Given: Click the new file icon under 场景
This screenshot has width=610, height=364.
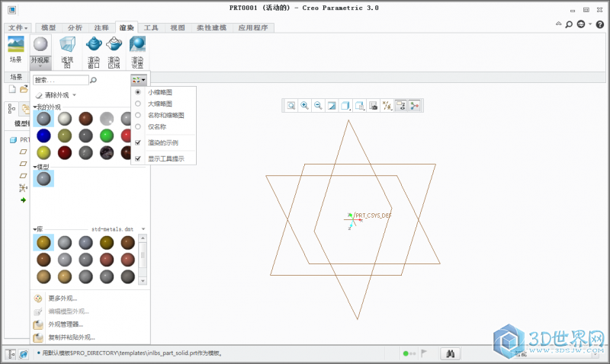Looking at the screenshot, I should point(12,89).
